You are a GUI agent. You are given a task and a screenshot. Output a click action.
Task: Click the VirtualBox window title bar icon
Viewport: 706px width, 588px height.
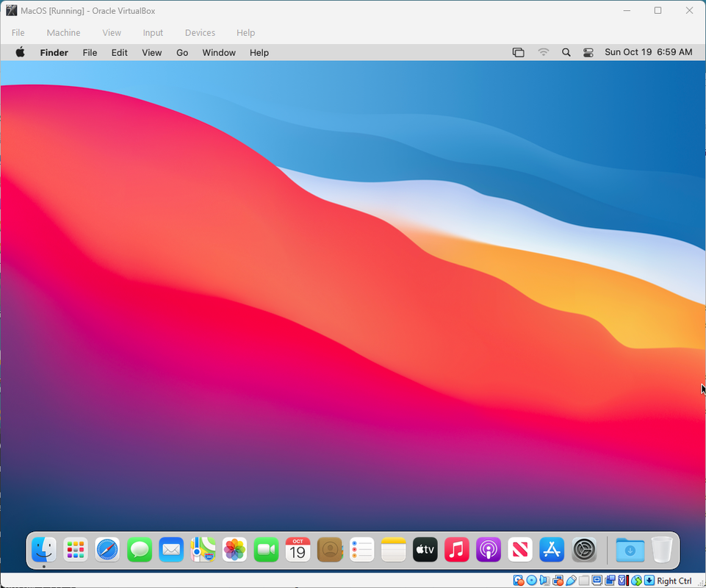pos(11,10)
